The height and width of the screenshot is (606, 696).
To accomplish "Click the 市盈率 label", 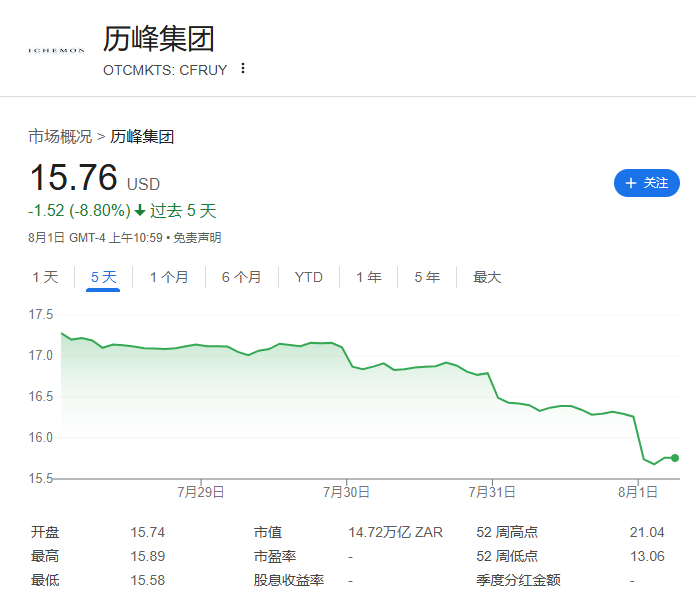I will click(275, 556).
